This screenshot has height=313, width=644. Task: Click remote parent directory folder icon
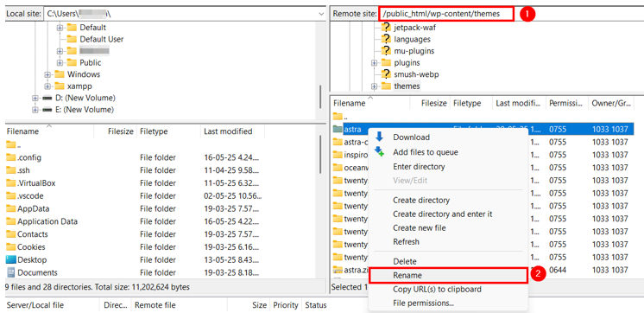tap(338, 116)
